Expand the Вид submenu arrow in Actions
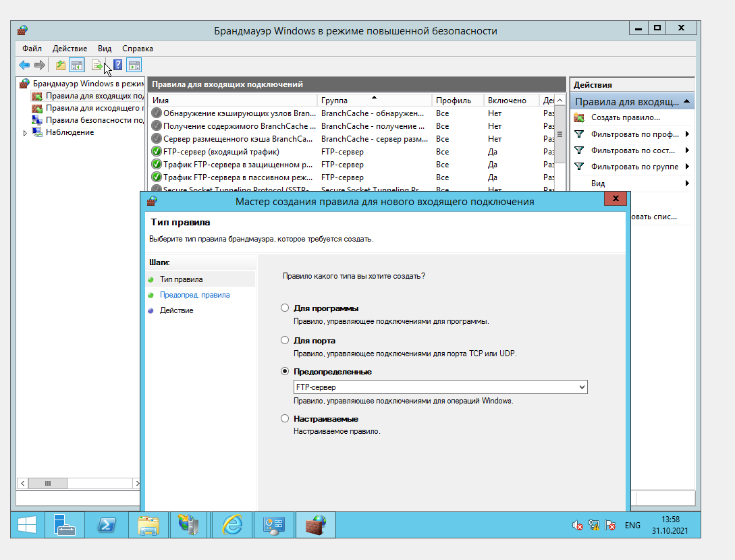735x560 pixels. point(687,184)
